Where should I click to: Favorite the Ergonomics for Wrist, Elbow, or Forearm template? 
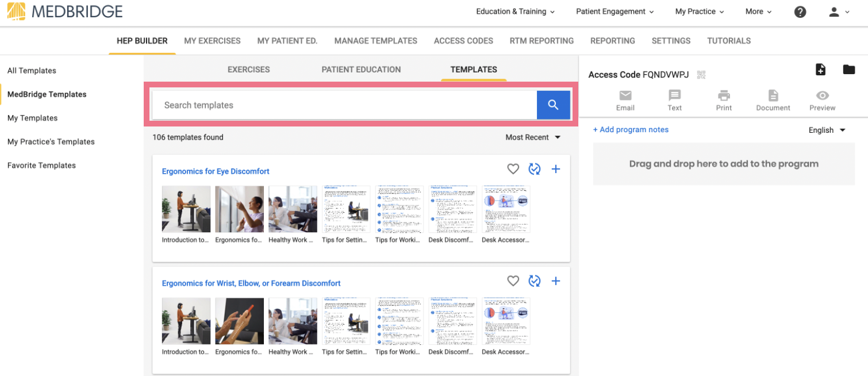(513, 281)
